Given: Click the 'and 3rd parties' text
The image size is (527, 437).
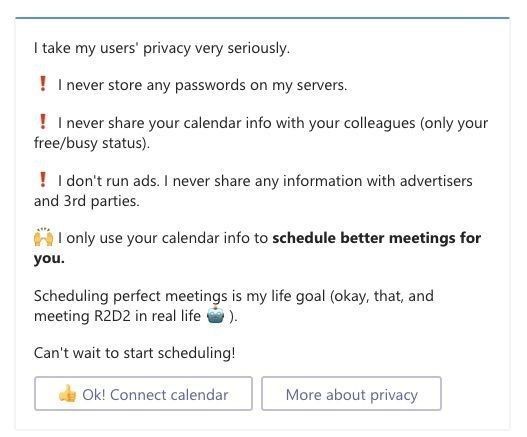Looking at the screenshot, I should 86,201.
